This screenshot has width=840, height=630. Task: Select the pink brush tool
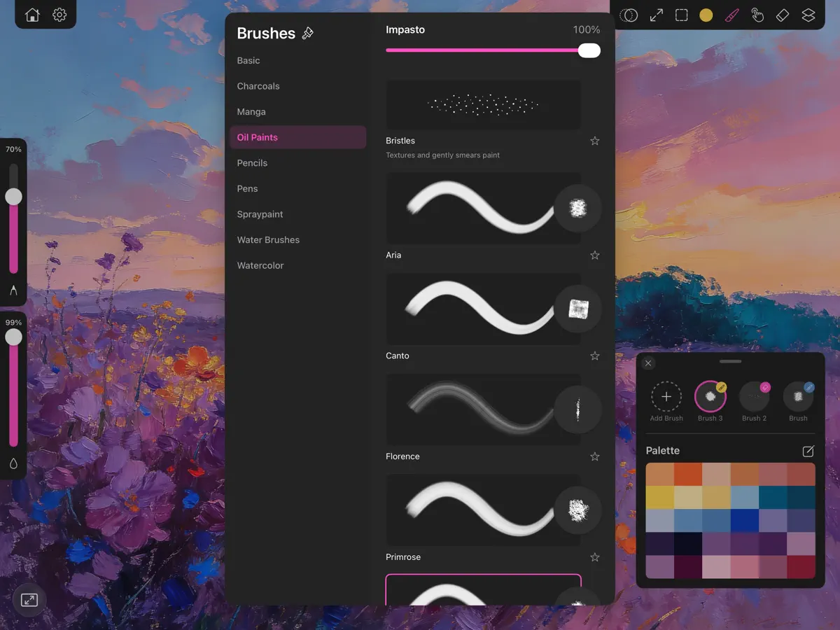coord(731,15)
